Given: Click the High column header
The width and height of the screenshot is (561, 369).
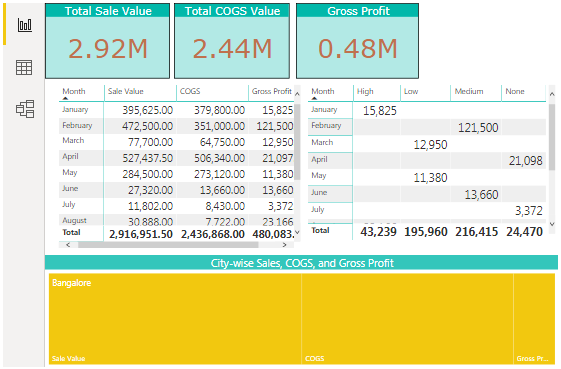Looking at the screenshot, I should tap(365, 91).
